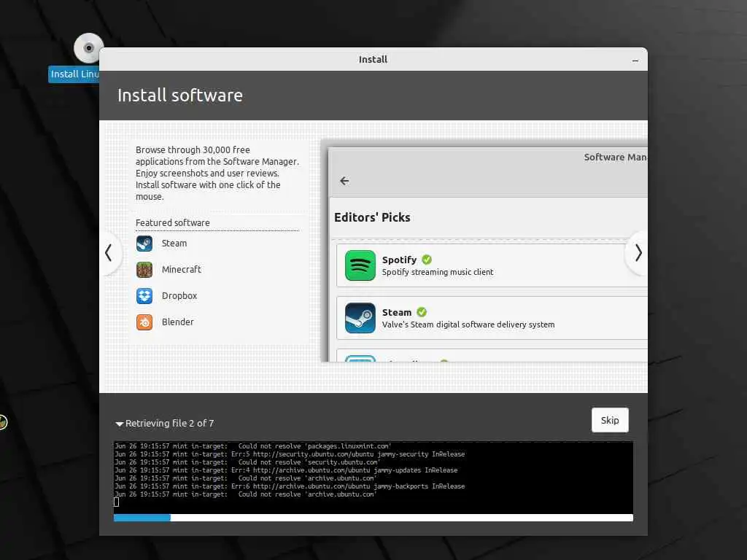Click the Blender label in Featured software
747x560 pixels.
click(178, 322)
